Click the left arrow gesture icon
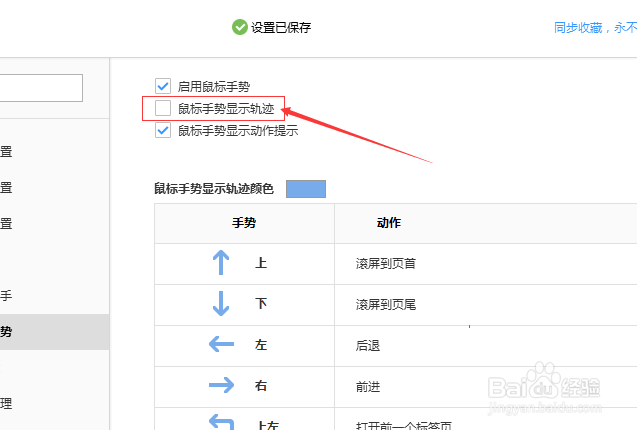637x430 pixels. coord(221,344)
